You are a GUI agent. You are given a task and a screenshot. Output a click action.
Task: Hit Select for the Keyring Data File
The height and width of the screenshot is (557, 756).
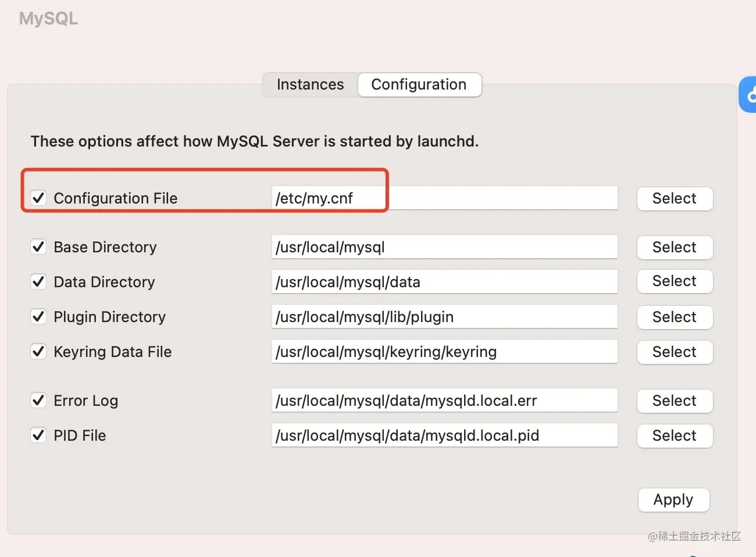[675, 352]
